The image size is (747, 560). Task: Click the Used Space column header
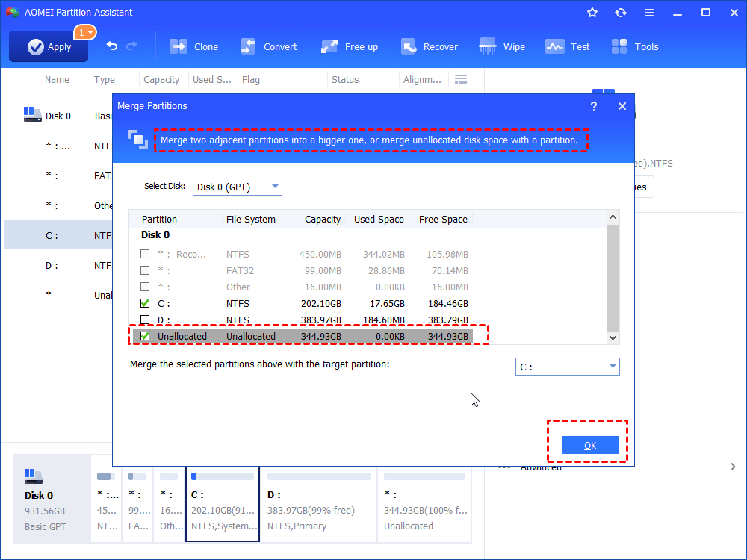(x=379, y=219)
